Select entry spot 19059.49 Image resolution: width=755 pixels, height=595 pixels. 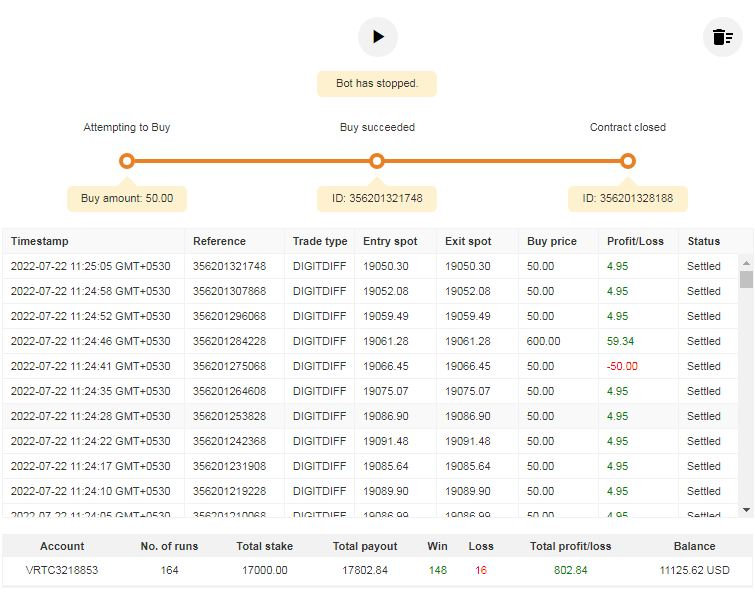386,316
